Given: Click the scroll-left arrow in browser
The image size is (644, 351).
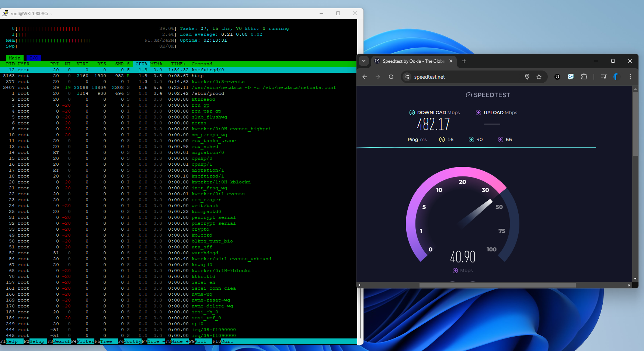Looking at the screenshot, I should coord(359,285).
